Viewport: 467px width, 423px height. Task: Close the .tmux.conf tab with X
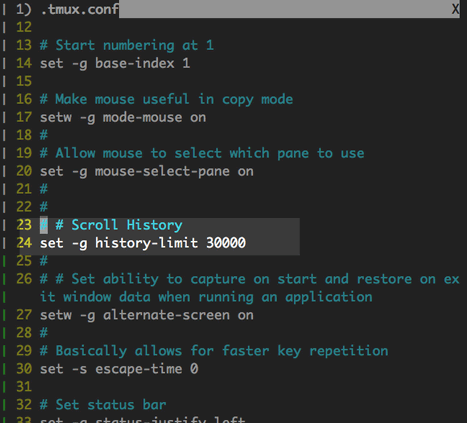click(455, 9)
